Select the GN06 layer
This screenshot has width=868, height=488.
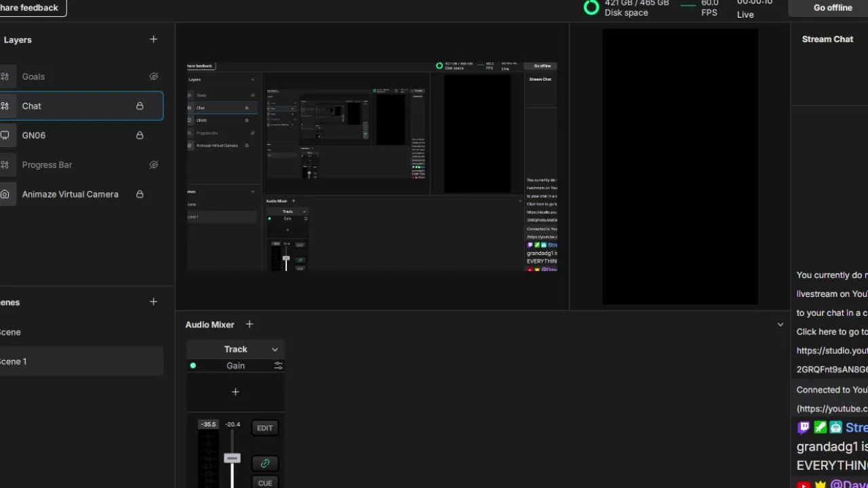[81, 135]
